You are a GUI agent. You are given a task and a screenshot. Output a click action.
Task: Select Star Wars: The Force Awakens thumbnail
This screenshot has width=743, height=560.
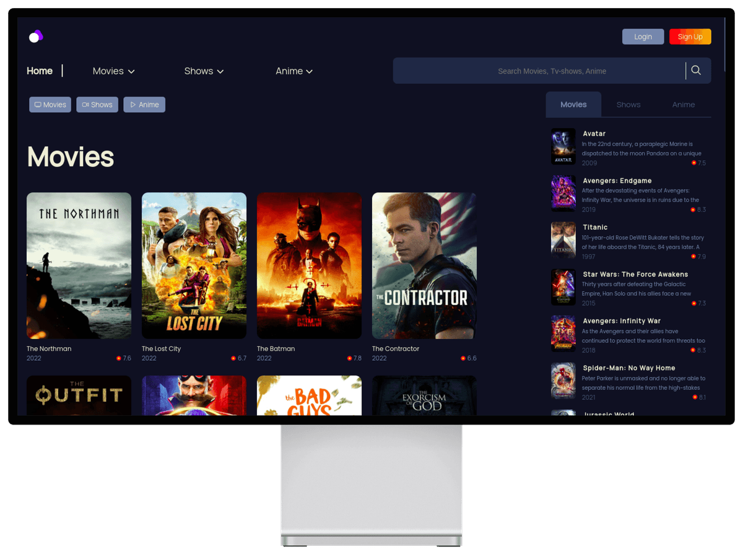563,287
